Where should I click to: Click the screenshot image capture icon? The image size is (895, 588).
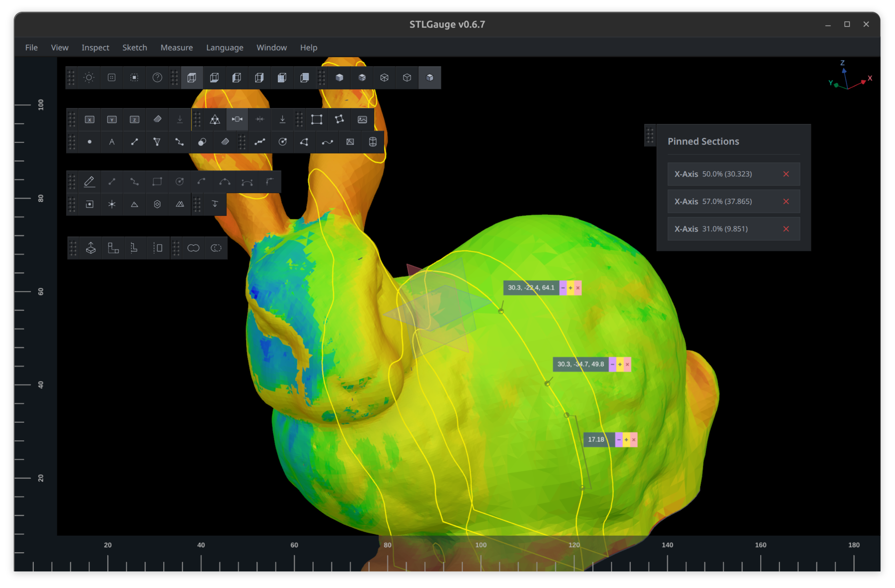[x=362, y=119]
